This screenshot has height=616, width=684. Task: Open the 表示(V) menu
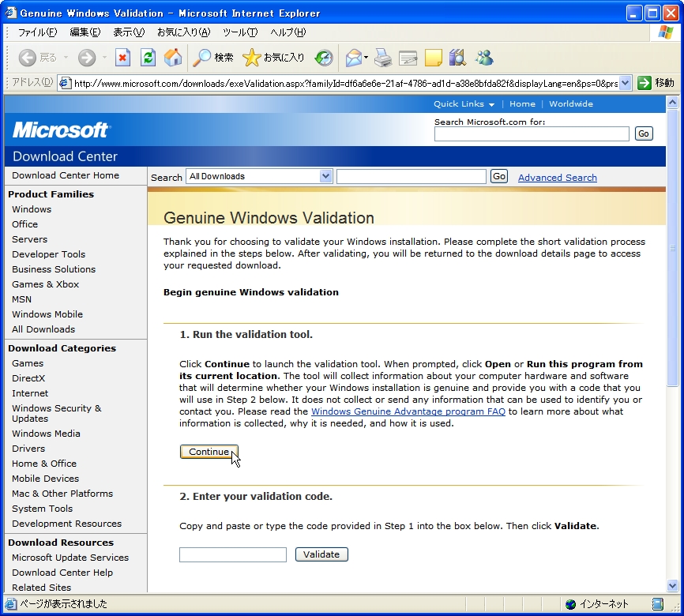129,32
